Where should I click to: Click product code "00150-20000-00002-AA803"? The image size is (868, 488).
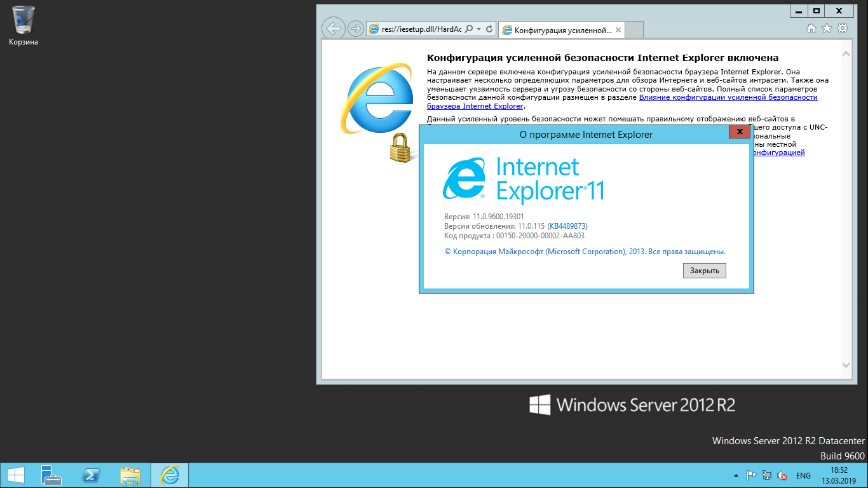click(540, 236)
